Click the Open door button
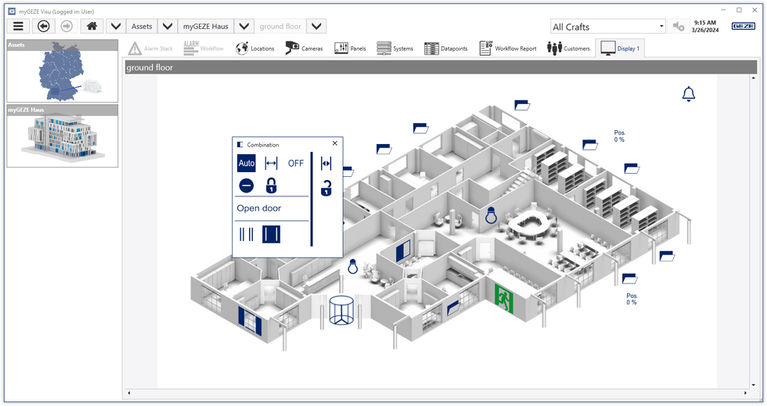This screenshot has width=767, height=406. click(258, 209)
